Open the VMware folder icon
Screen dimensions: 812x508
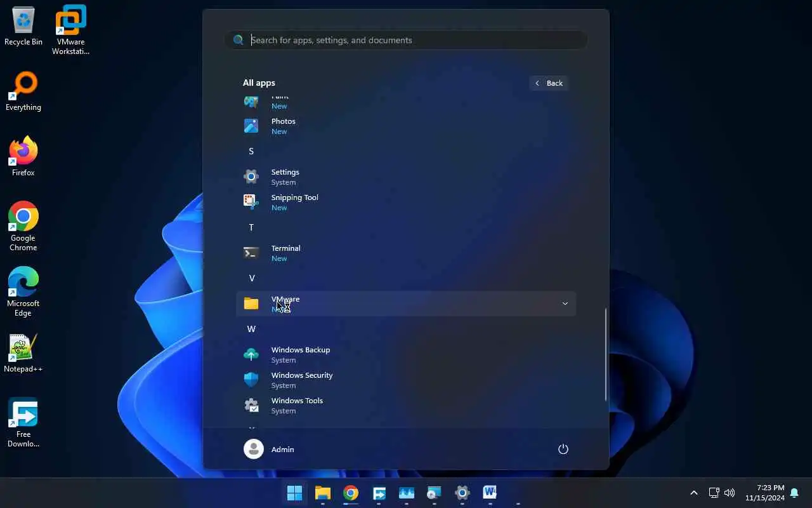(x=251, y=304)
